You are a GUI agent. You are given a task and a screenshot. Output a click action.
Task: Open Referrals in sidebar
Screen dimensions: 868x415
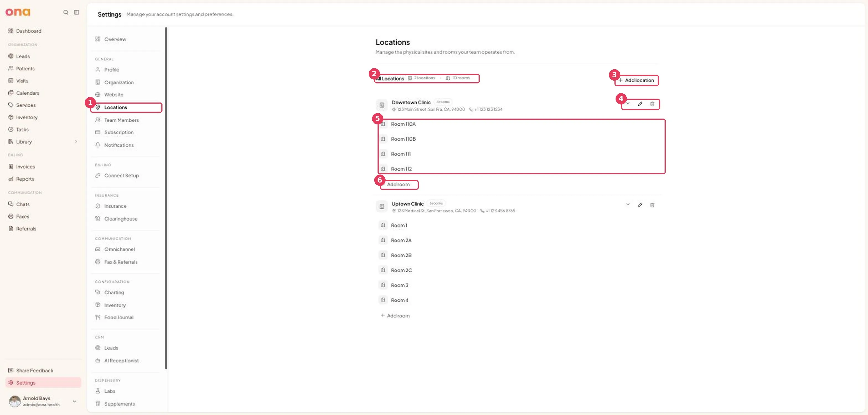coord(43,229)
